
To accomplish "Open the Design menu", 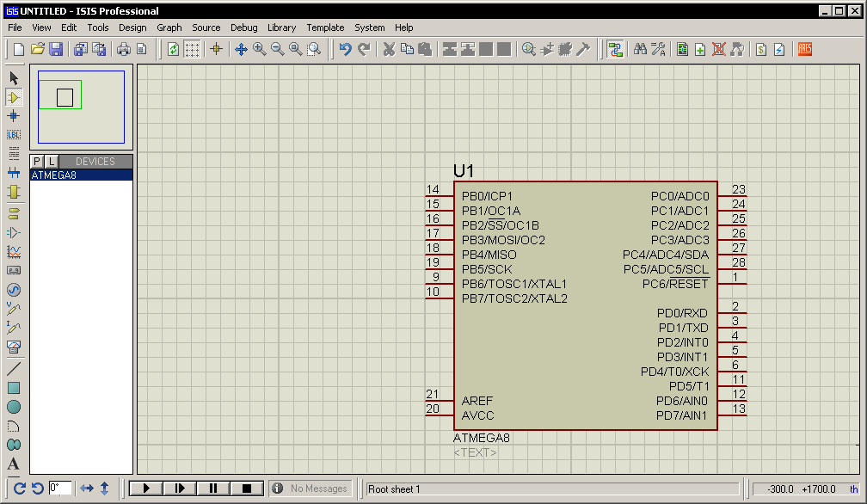I will 132,28.
